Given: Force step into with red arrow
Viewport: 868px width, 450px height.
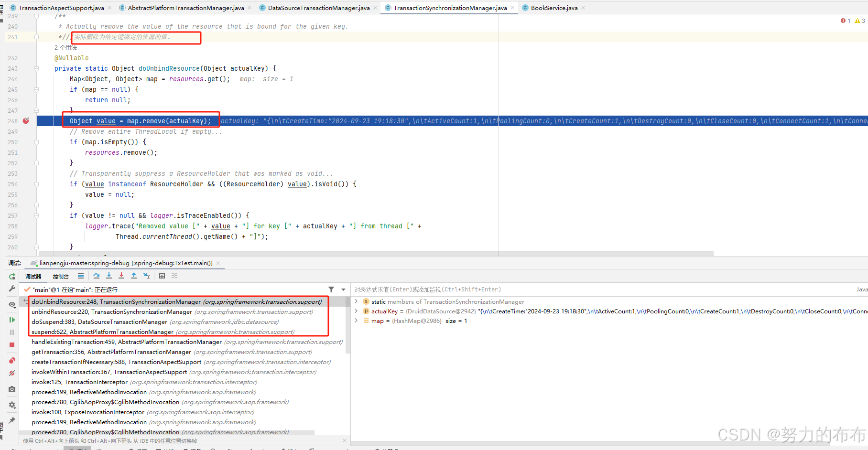Looking at the screenshot, I should pos(121,276).
